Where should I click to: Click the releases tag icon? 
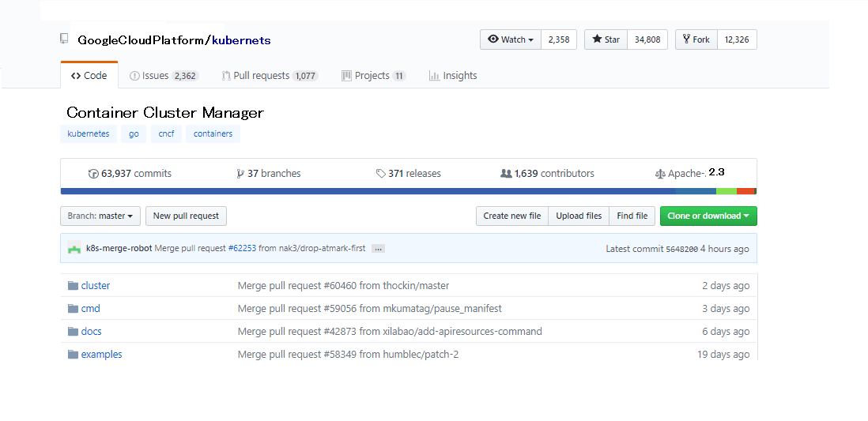(380, 174)
